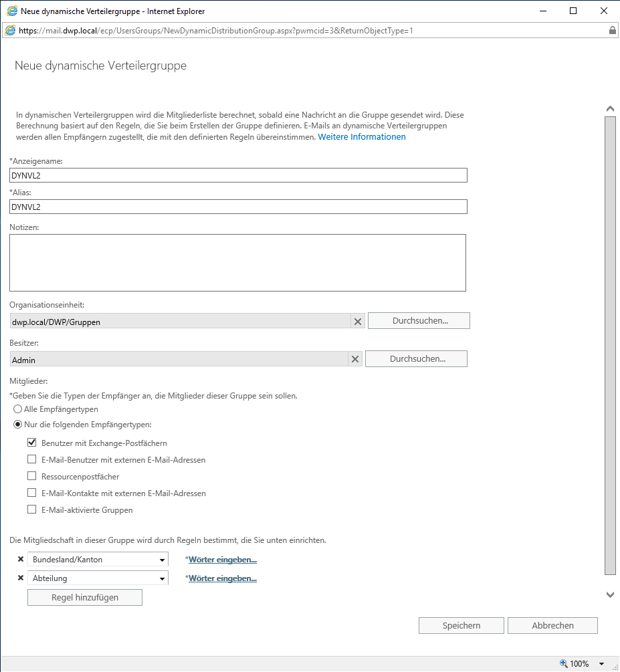This screenshot has height=672, width=620.
Task: Click Regel hinzufügen button
Action: [85, 598]
